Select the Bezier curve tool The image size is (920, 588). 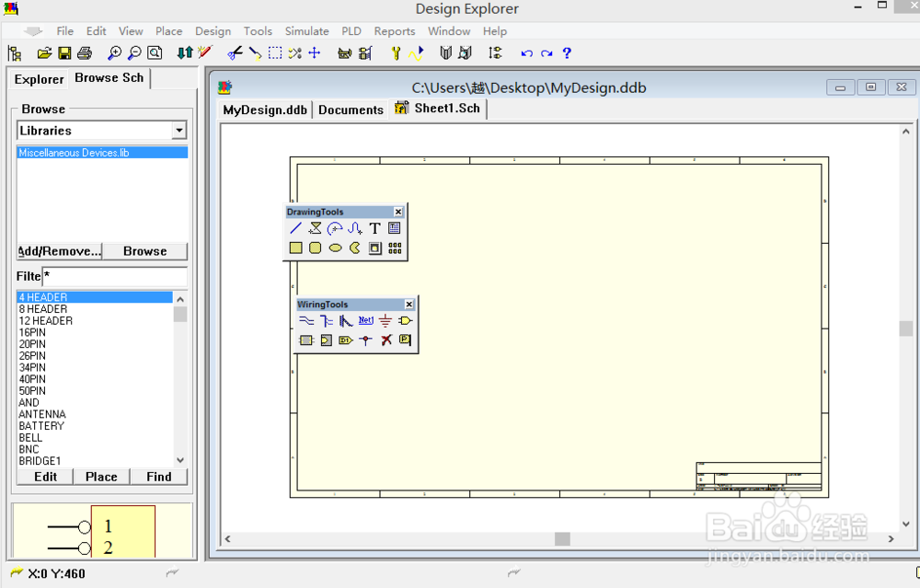pyautogui.click(x=355, y=228)
